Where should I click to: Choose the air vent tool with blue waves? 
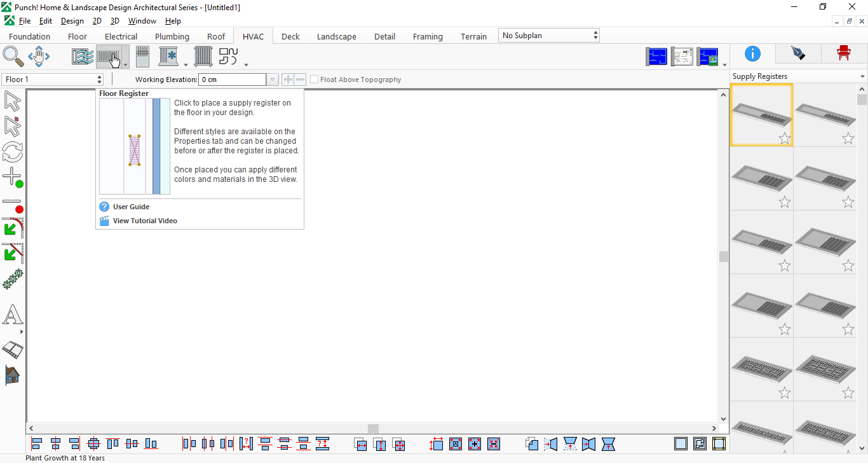[x=83, y=57]
